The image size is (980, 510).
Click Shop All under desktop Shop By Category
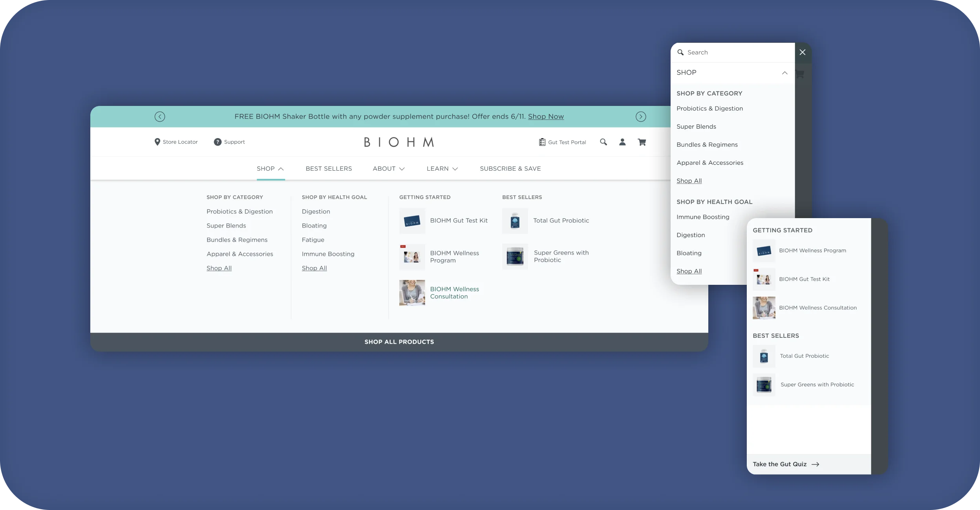click(219, 268)
